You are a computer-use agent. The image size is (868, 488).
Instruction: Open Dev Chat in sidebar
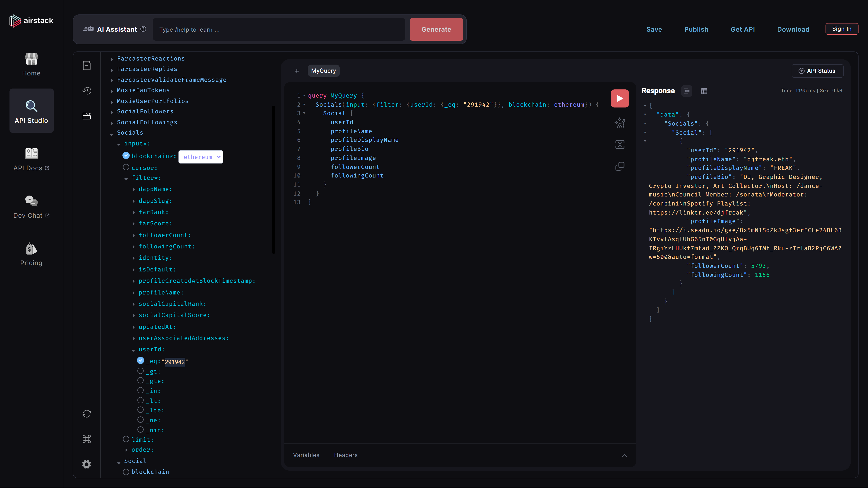(x=31, y=207)
